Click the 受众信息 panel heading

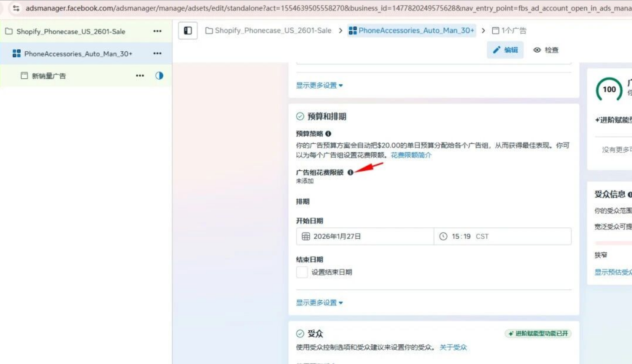(610, 194)
